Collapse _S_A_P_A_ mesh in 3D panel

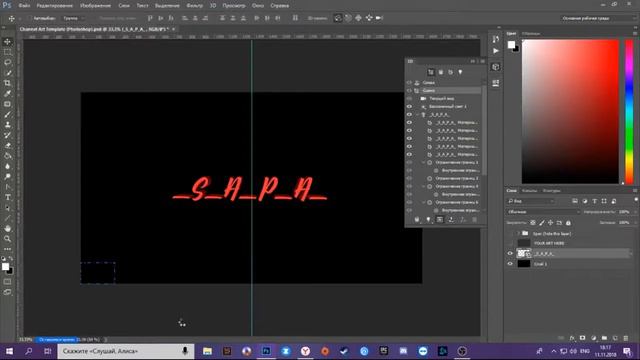click(x=417, y=115)
